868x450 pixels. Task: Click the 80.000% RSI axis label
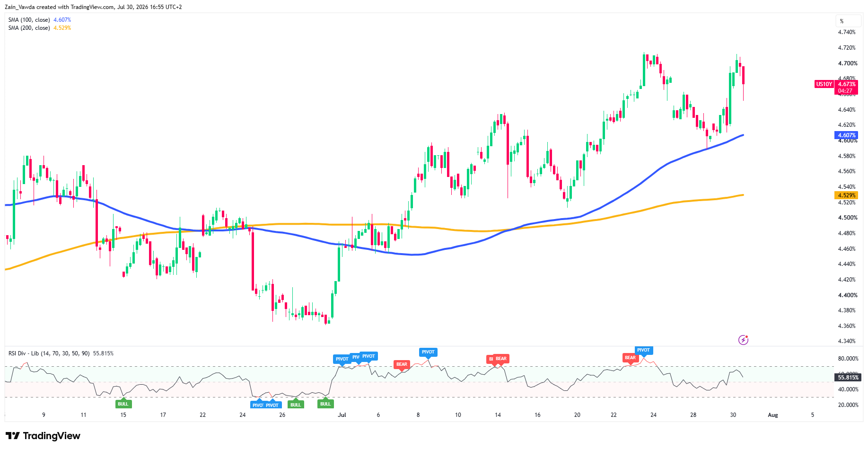point(848,359)
